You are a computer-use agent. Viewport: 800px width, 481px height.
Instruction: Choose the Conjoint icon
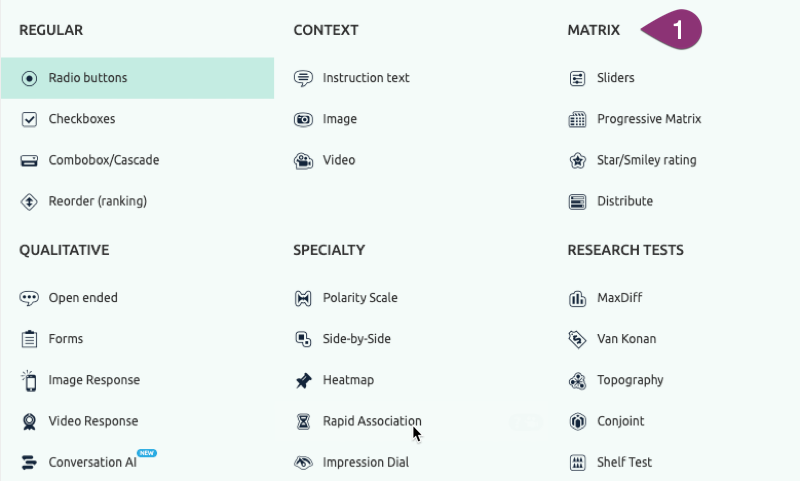[577, 421]
